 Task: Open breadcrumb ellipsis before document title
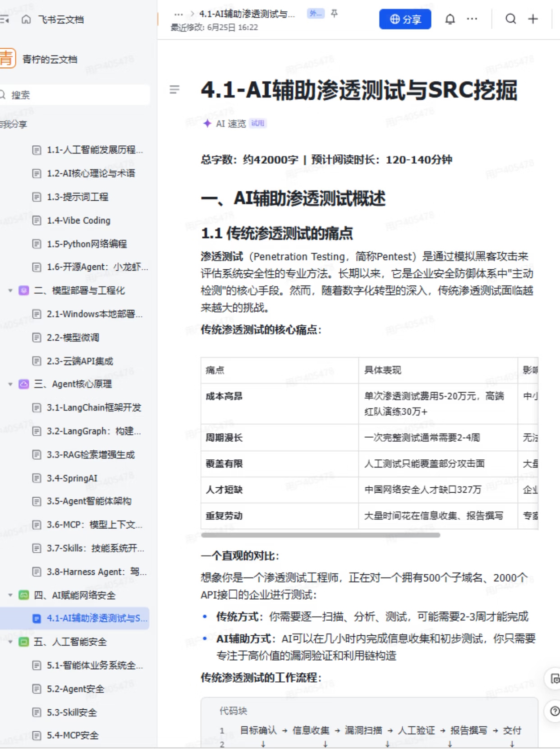(x=179, y=14)
